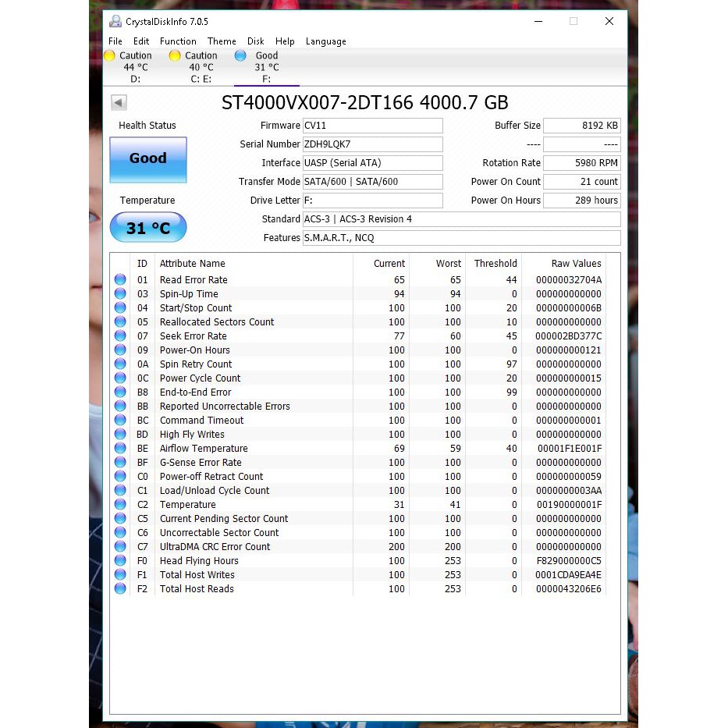Click the status orb beside Total Host Reads
Screen dimensions: 728x728
click(x=120, y=589)
